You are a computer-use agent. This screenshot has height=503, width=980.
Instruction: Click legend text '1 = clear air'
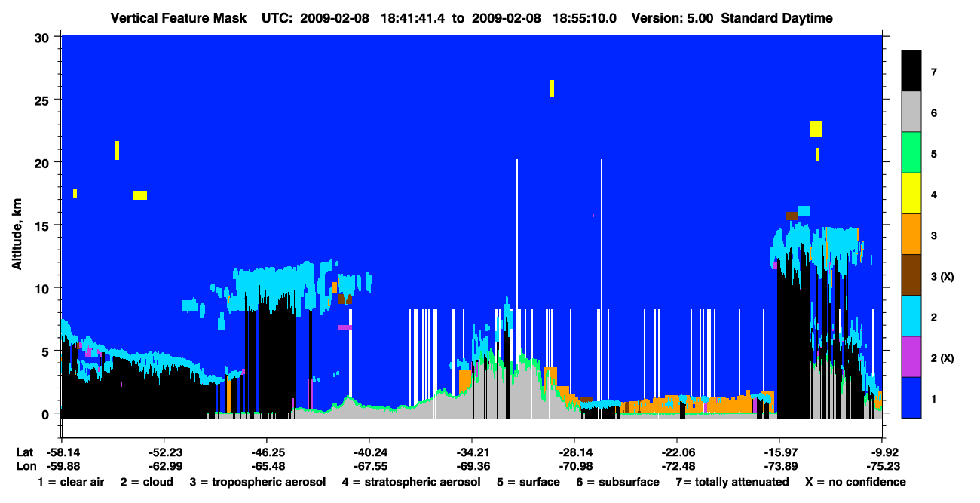71,482
